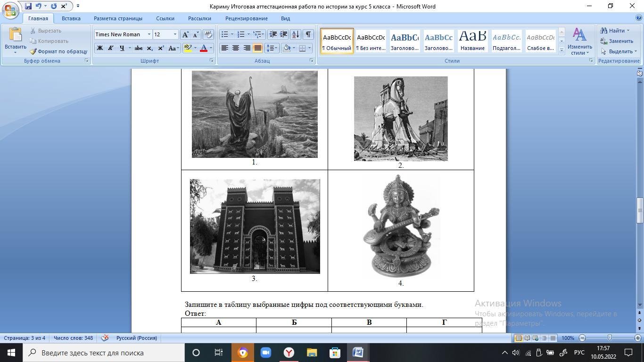Toggle bold formatting (Ж)
The height and width of the screenshot is (362, 644).
(99, 48)
